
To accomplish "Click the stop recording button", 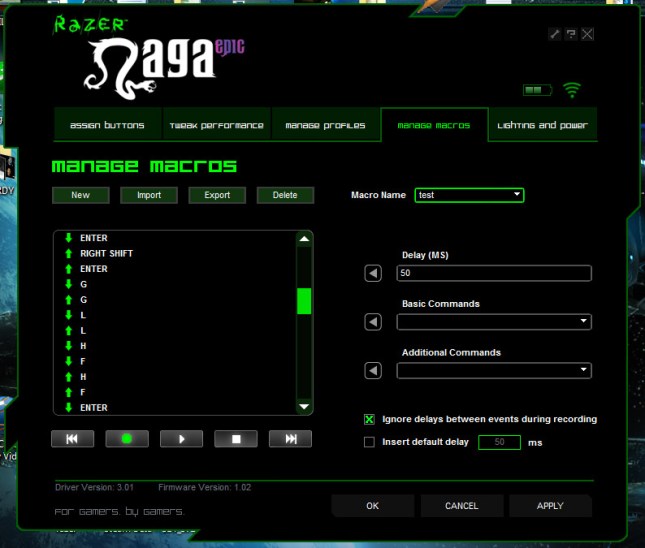I will (x=235, y=439).
